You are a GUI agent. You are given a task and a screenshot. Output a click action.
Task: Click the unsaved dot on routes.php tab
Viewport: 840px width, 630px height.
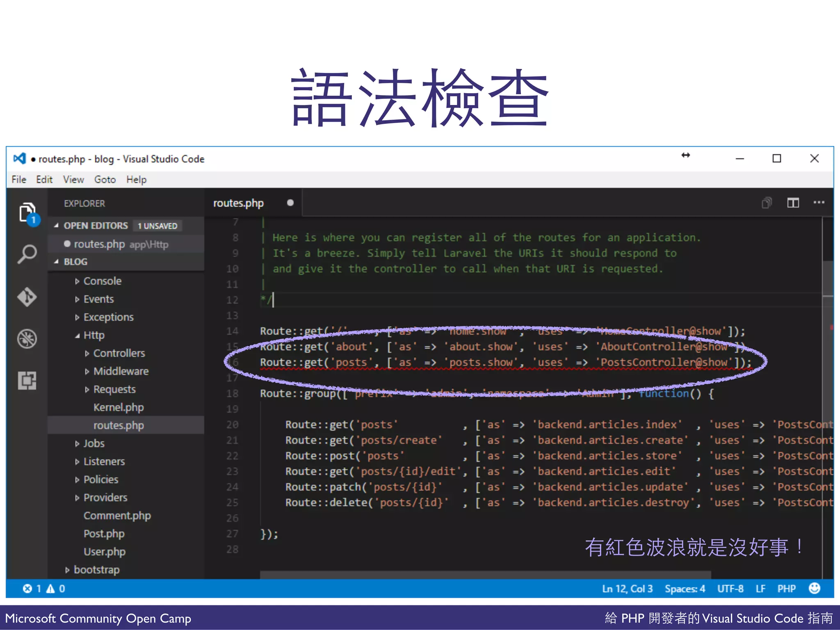click(x=290, y=203)
